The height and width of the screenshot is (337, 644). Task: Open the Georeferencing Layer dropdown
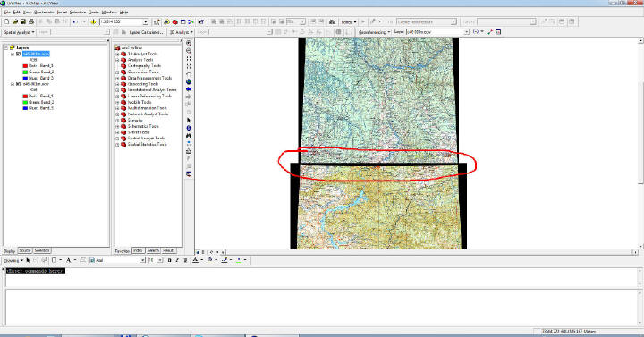point(467,32)
